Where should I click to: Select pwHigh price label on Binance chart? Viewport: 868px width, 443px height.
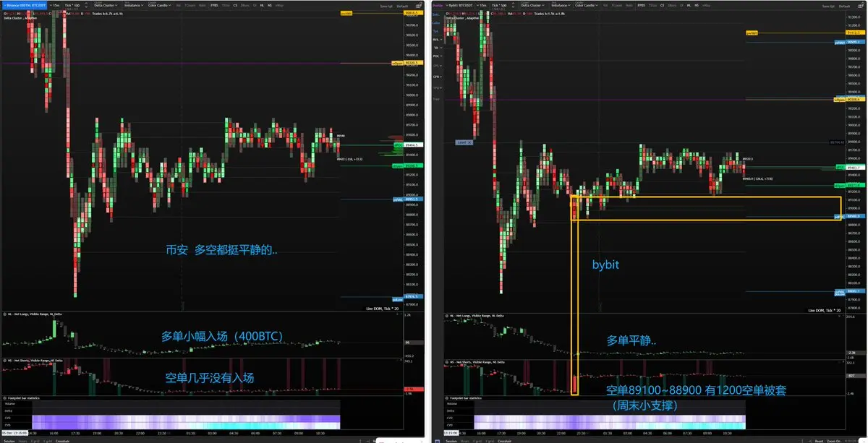coord(346,13)
